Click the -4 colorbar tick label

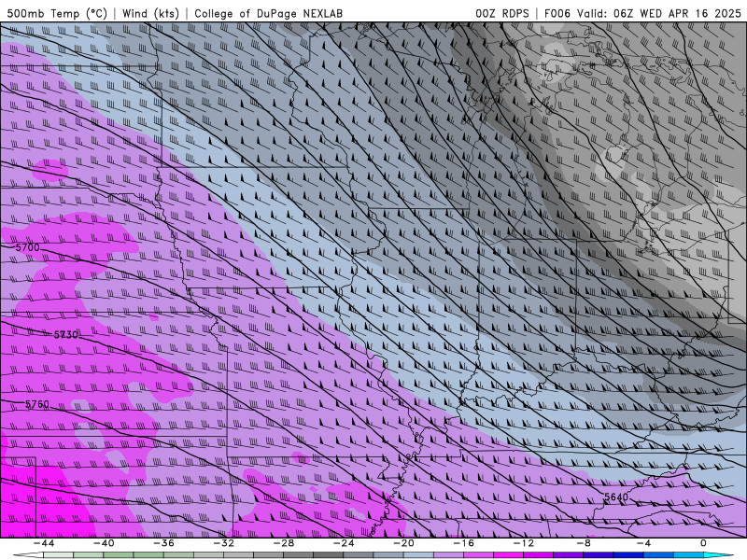point(643,543)
